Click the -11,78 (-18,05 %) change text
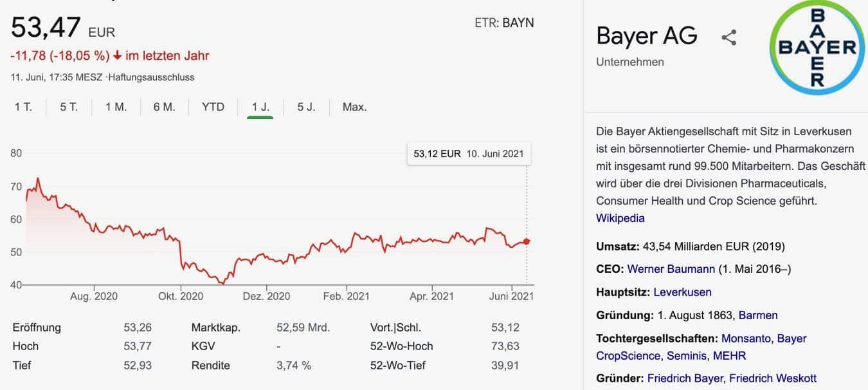 coord(60,56)
